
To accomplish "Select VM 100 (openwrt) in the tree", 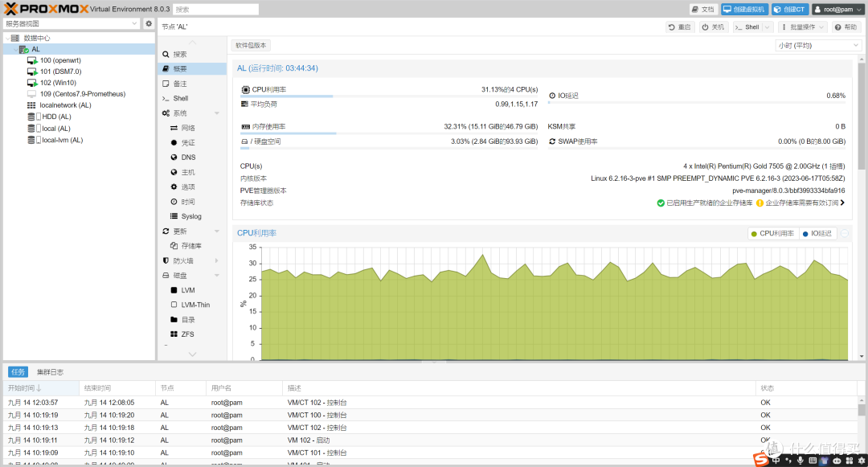I will [x=60, y=59].
